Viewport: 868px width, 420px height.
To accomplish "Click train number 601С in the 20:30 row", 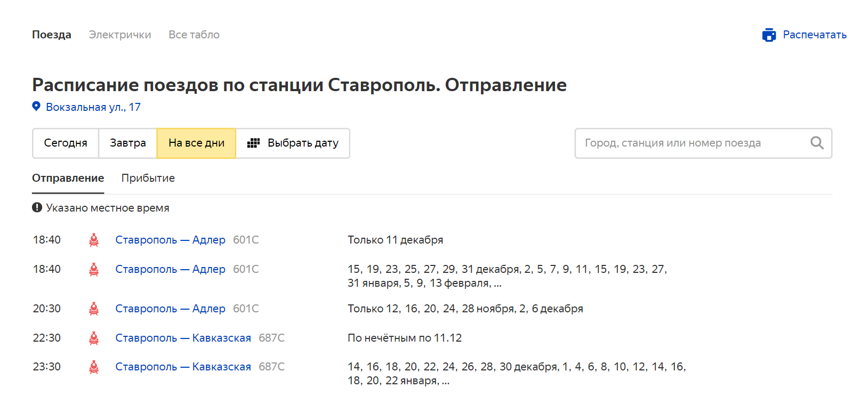I will pyautogui.click(x=246, y=309).
